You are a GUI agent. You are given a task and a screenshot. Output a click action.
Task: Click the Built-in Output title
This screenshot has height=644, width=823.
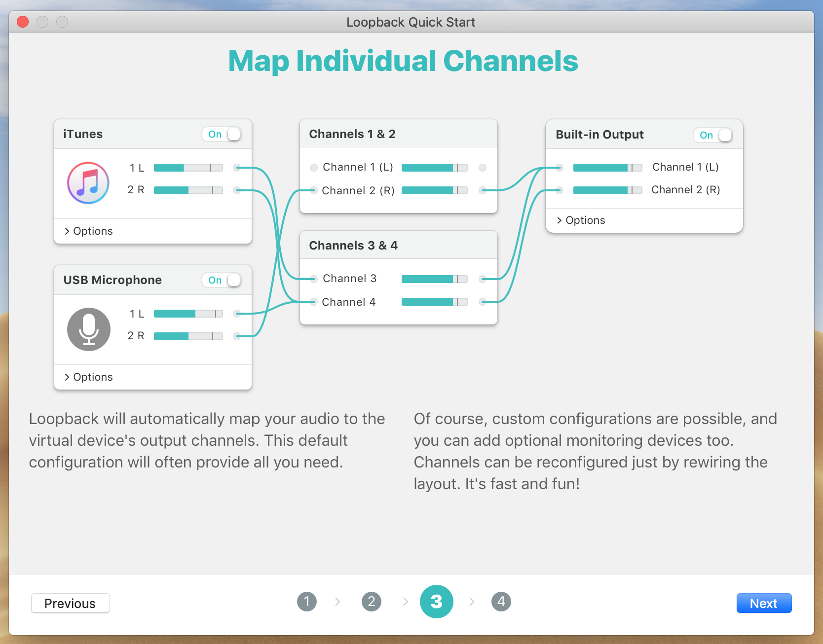[x=599, y=135]
